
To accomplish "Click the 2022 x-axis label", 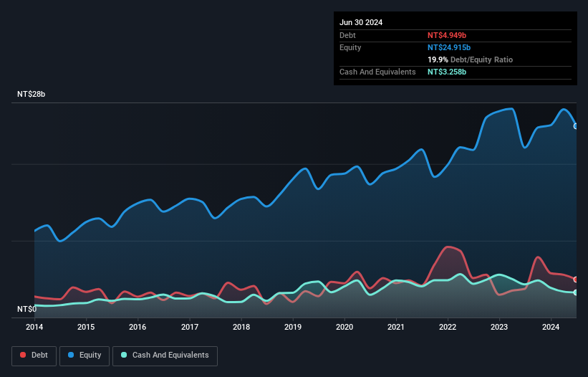I will pyautogui.click(x=448, y=327).
